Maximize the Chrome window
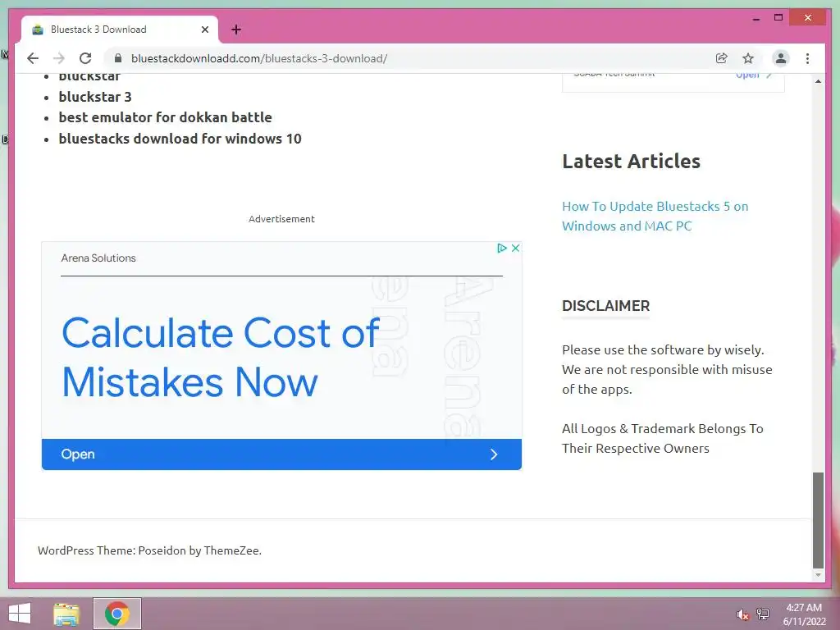The height and width of the screenshot is (630, 840). coord(778,18)
